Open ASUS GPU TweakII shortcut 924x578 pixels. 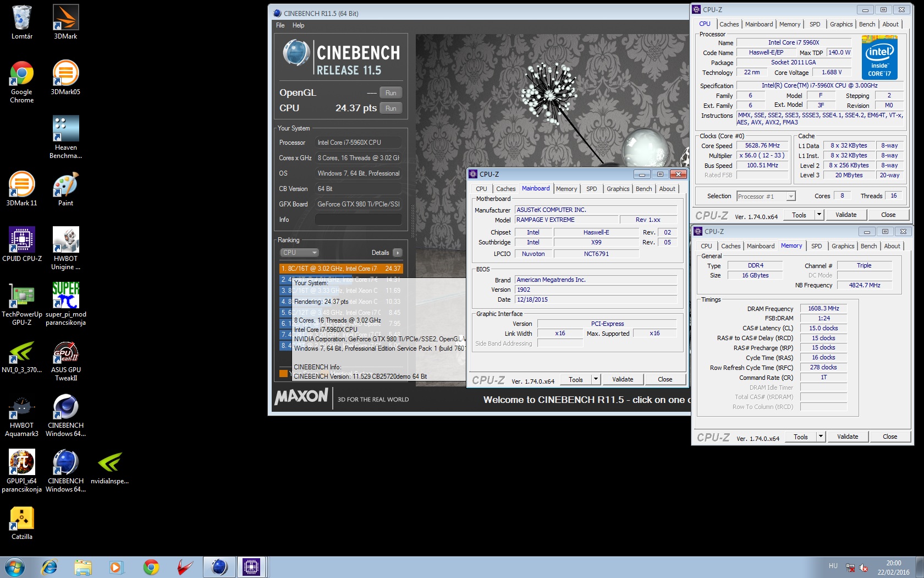(x=65, y=359)
